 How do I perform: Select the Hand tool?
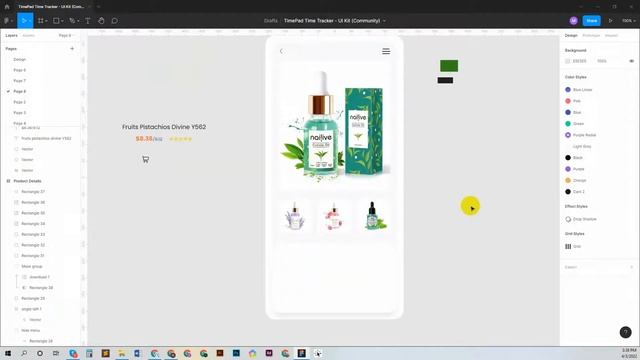[x=101, y=20]
